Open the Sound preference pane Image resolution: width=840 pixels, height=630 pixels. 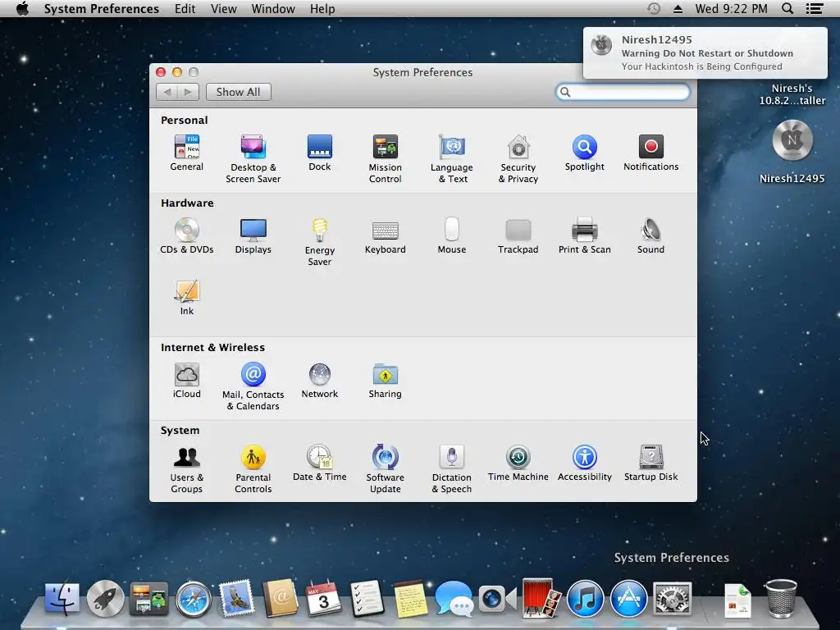tap(651, 236)
